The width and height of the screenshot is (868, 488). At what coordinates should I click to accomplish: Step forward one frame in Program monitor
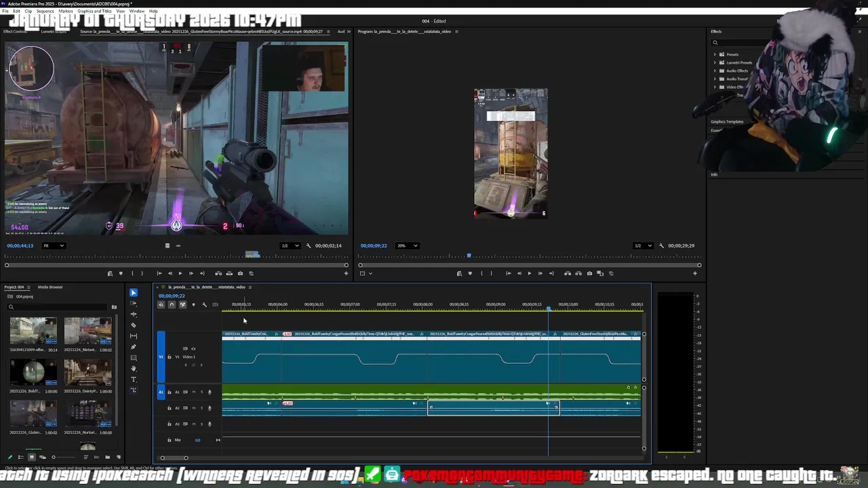tap(540, 273)
